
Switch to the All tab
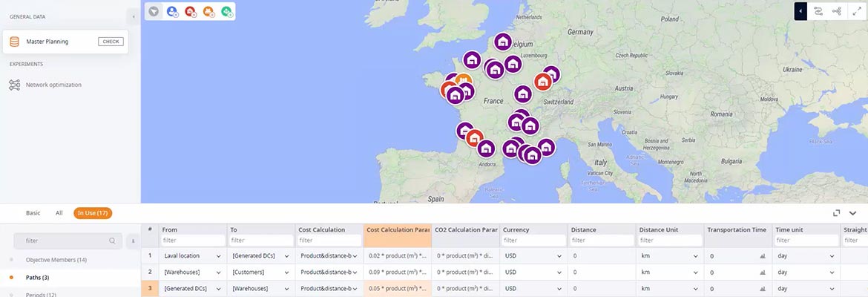coord(59,213)
